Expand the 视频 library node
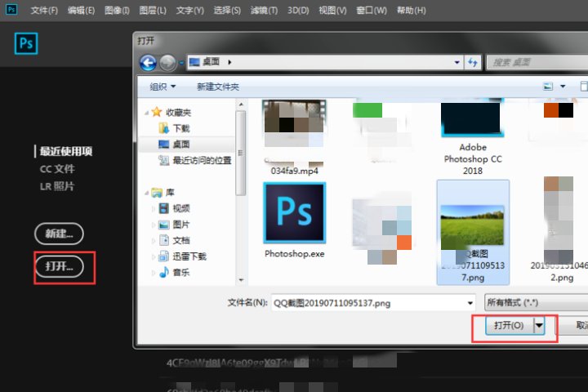 pos(154,208)
